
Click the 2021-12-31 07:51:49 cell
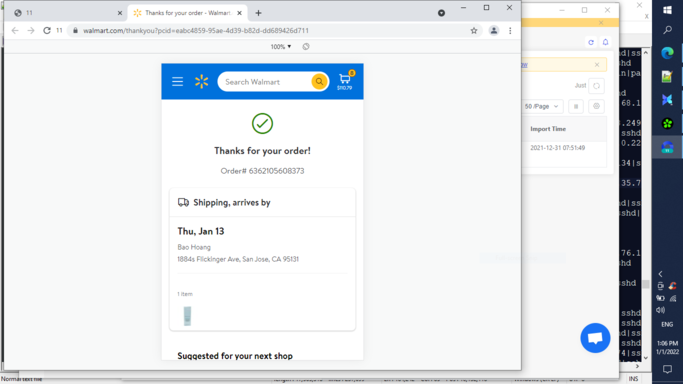point(558,148)
